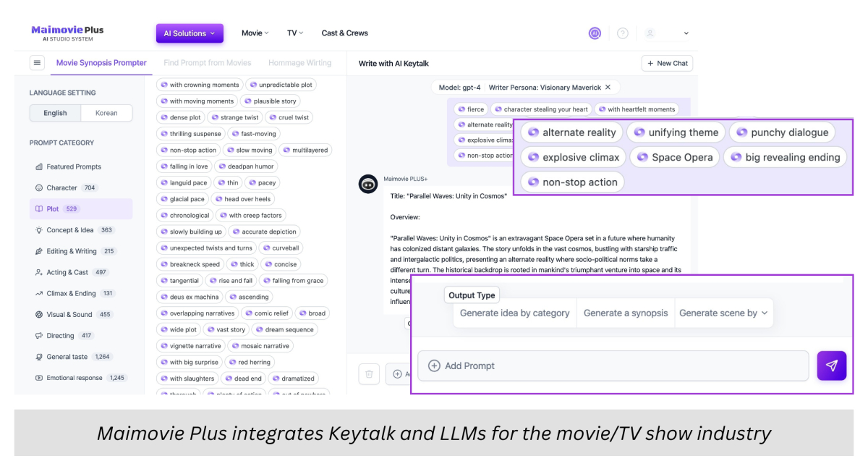This screenshot has height=469, width=868.
Task: Open the hamburger menu icon
Action: [37, 63]
